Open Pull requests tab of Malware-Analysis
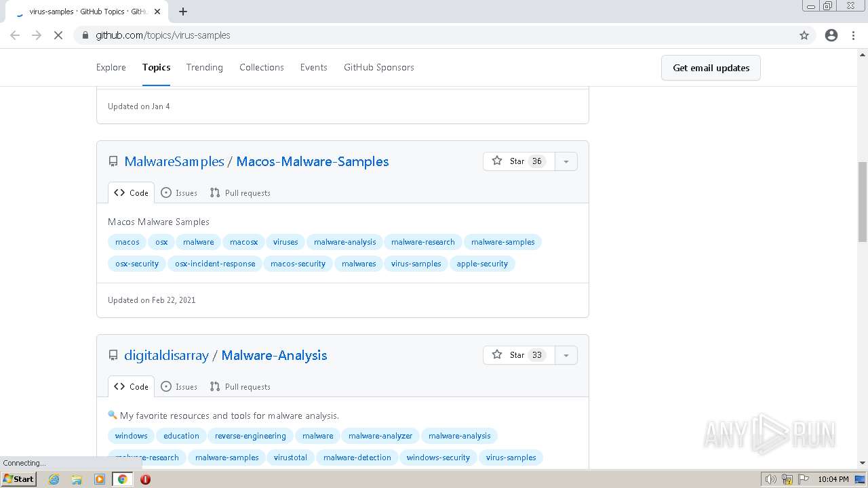The image size is (868, 488). point(240,386)
